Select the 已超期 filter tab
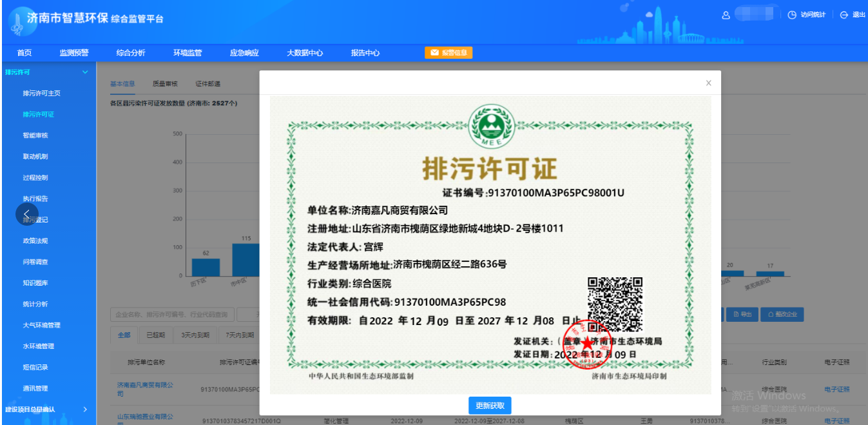 [155, 335]
